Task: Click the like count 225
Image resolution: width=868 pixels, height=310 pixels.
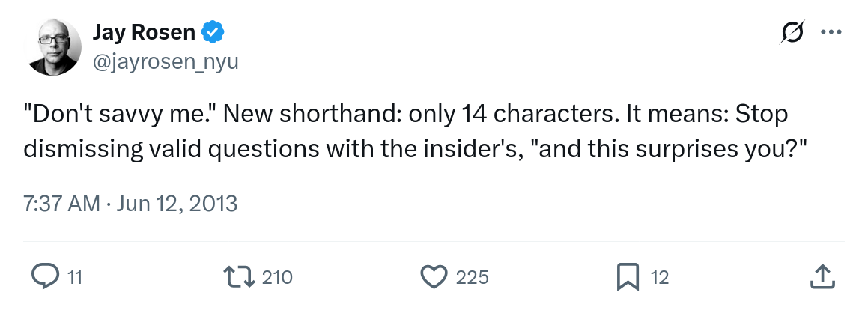Action: pos(472,278)
